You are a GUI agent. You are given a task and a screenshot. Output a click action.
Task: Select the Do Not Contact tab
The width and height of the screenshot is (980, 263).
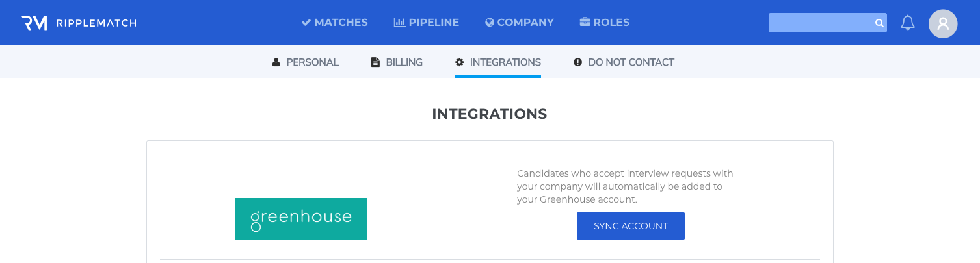click(x=624, y=62)
